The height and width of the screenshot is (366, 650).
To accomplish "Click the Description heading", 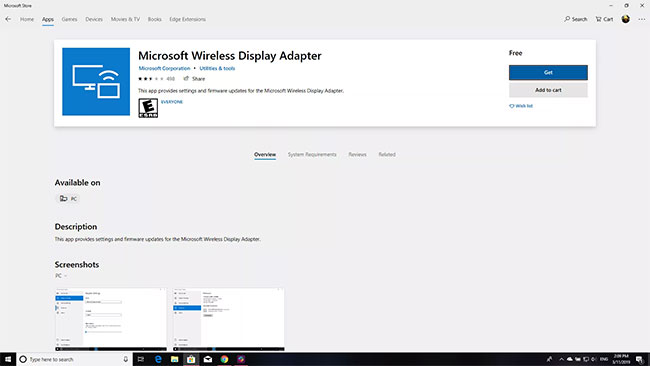I will (76, 227).
